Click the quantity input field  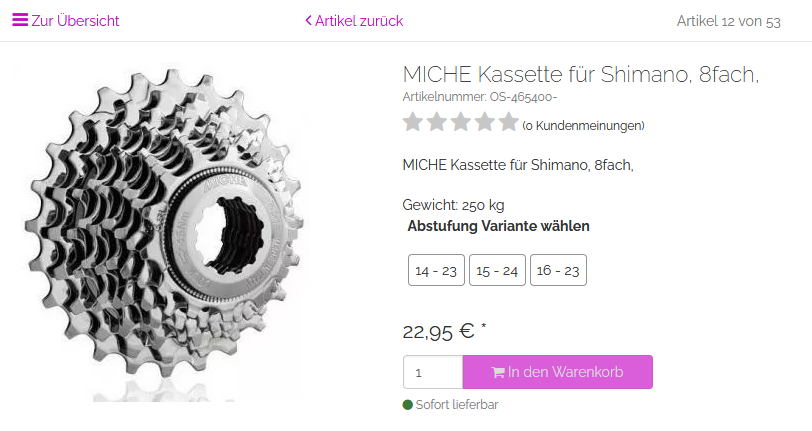432,373
